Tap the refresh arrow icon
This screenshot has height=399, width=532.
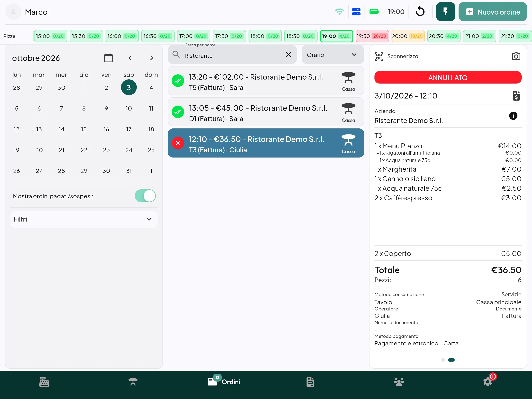coord(420,12)
